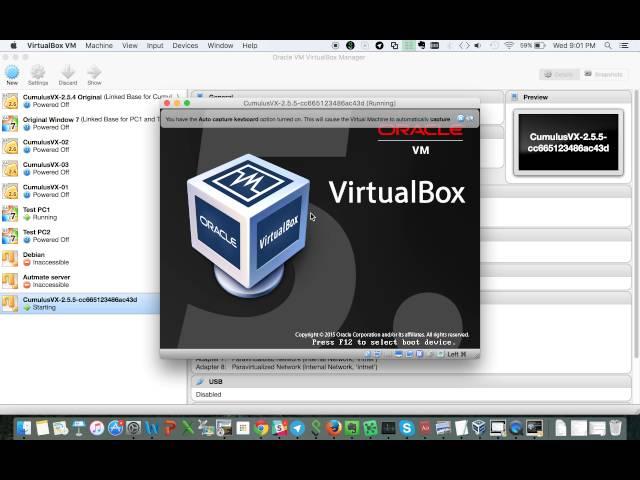Open the Input menu

pos(155,46)
